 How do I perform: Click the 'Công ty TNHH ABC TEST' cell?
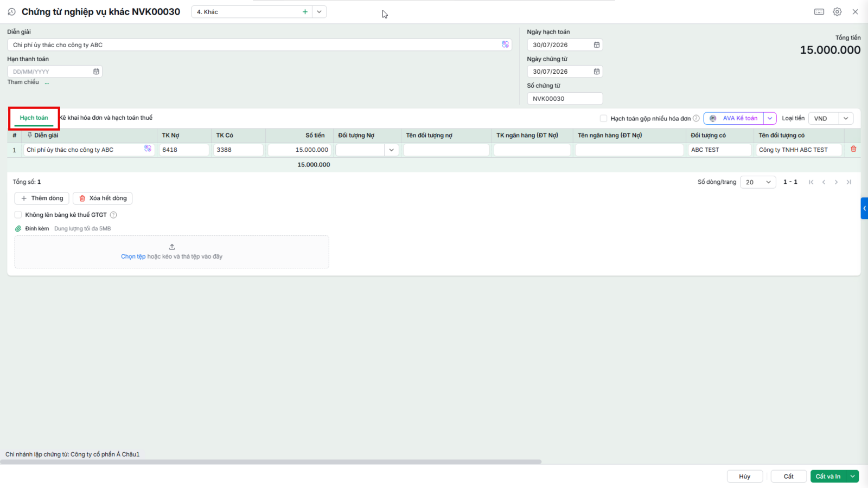click(799, 150)
